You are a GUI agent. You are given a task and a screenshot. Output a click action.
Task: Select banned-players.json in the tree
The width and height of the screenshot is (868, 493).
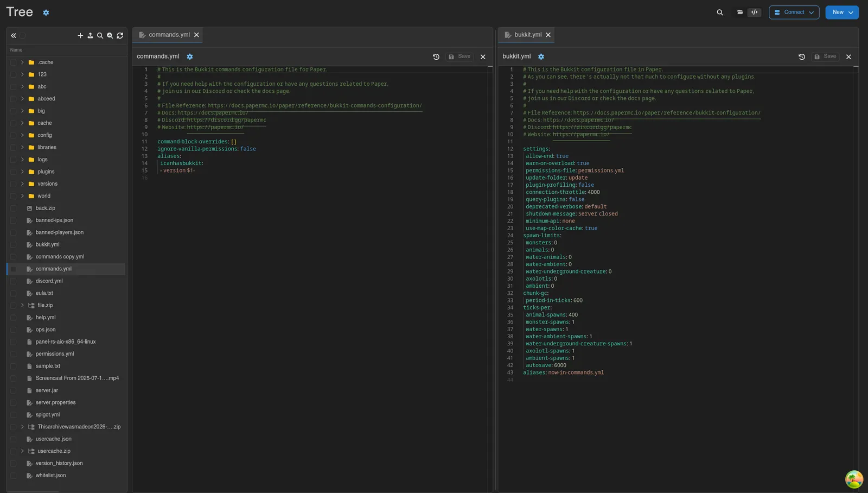[x=60, y=232]
